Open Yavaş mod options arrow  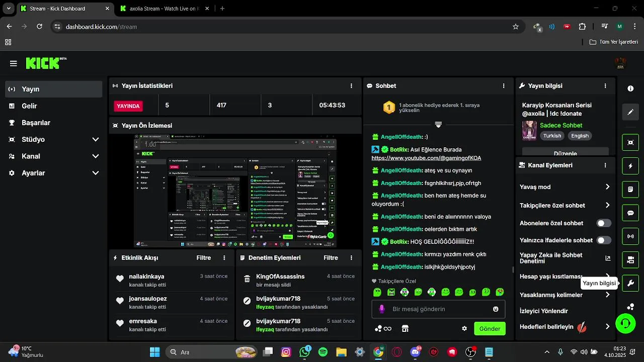point(607,187)
